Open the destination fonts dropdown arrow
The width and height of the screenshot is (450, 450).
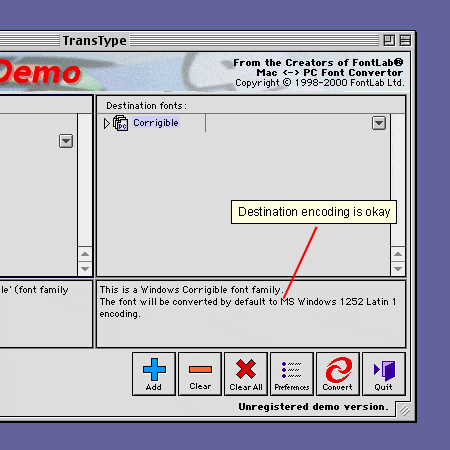click(379, 123)
